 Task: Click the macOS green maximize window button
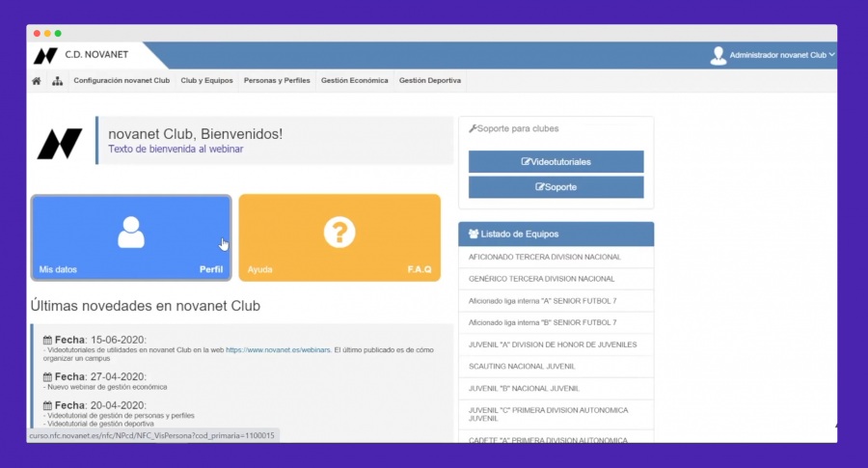coord(58,34)
